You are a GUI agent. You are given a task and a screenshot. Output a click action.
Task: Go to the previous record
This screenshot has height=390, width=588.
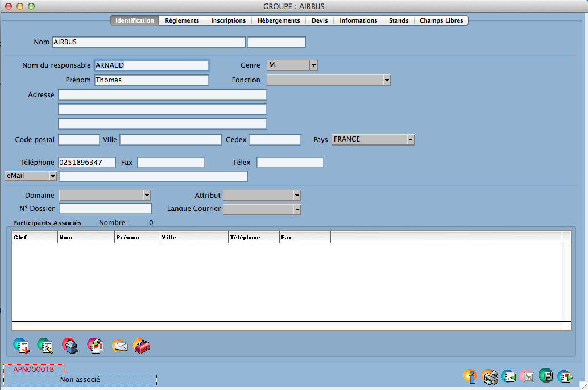(508, 376)
